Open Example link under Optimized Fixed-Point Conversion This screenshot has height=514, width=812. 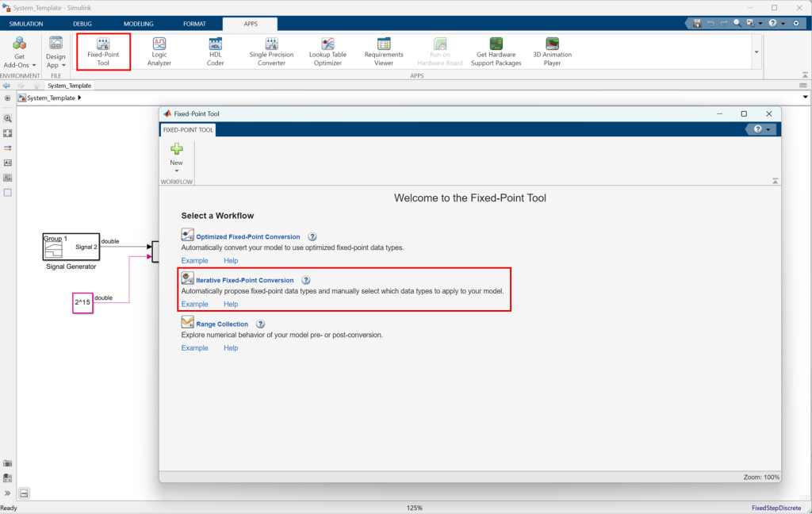tap(195, 261)
